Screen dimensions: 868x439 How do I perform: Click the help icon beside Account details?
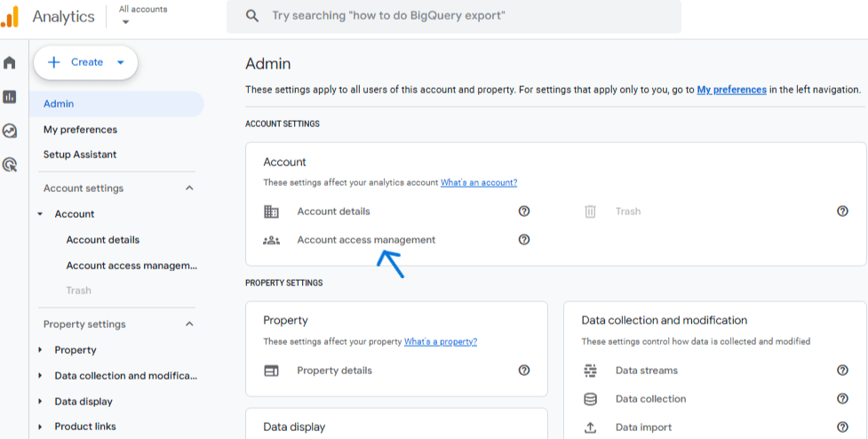(x=524, y=212)
